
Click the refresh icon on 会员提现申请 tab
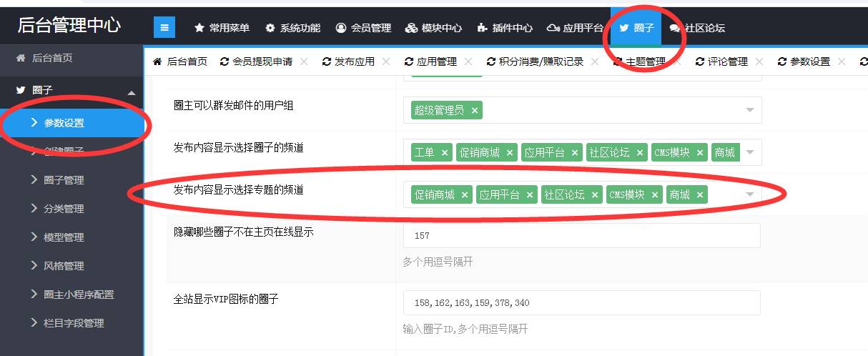(225, 62)
